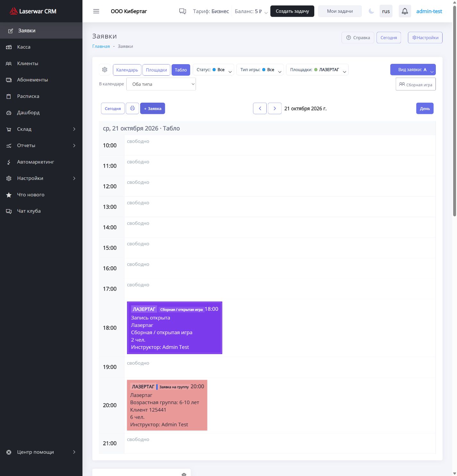The image size is (457, 476).
Task: Open the Оба типа combo box
Action: 161,84
